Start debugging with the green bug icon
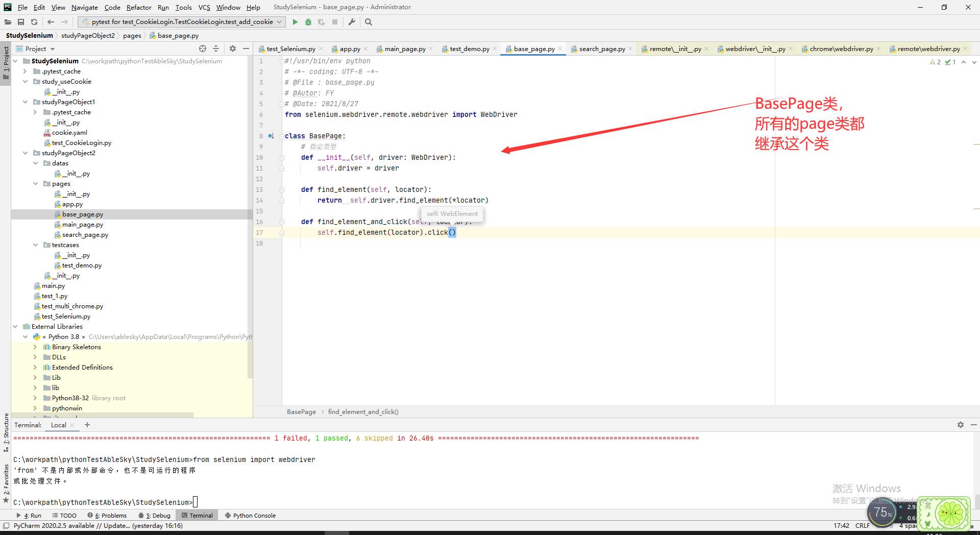 click(x=308, y=22)
